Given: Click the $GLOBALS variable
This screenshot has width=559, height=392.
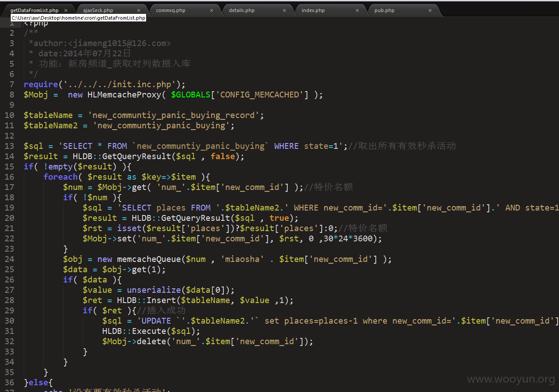Looking at the screenshot, I should [191, 95].
